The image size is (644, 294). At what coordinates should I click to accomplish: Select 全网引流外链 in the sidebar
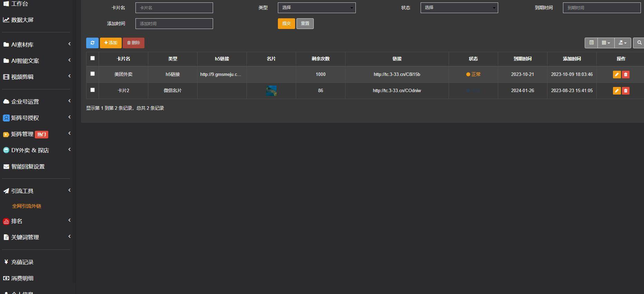27,206
